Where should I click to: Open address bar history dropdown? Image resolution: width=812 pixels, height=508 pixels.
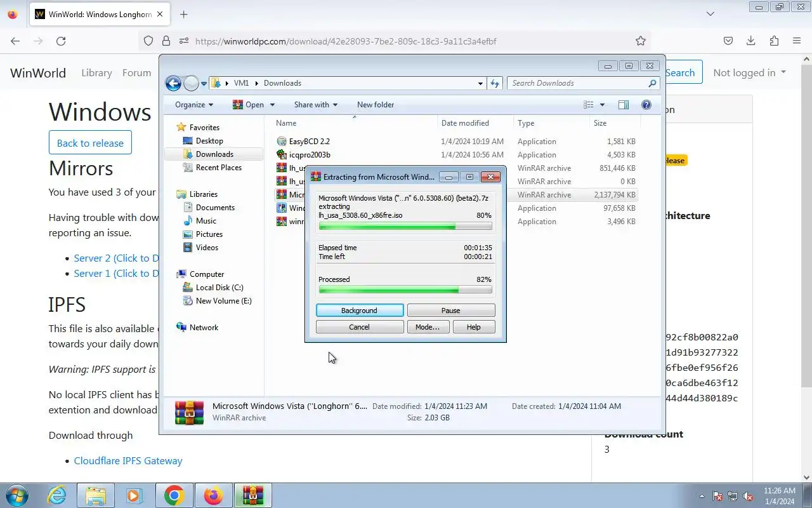[480, 83]
